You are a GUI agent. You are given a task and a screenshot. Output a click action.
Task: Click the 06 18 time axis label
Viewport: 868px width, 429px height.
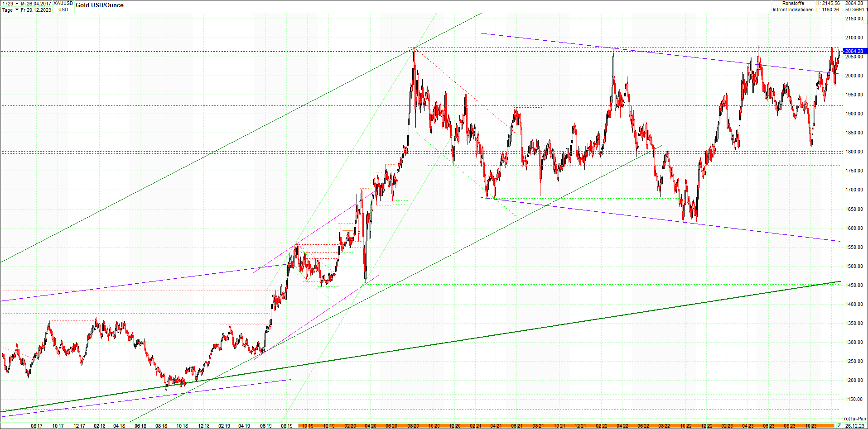(140, 426)
